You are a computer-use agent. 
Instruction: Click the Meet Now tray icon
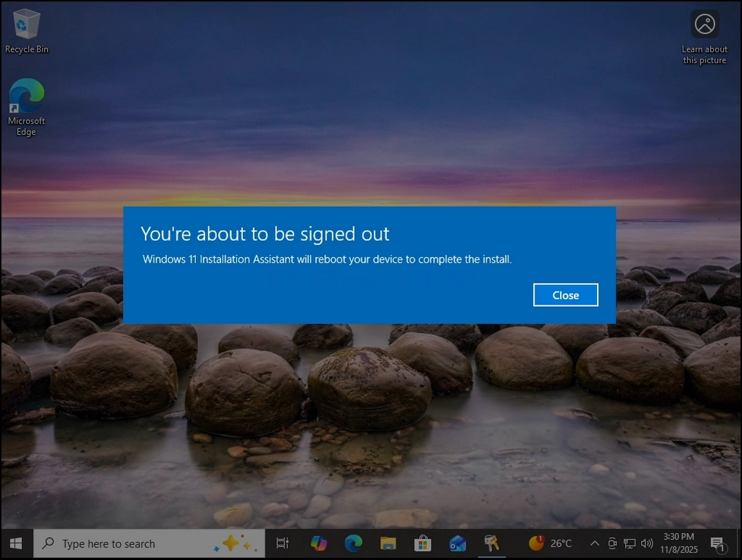point(612,543)
